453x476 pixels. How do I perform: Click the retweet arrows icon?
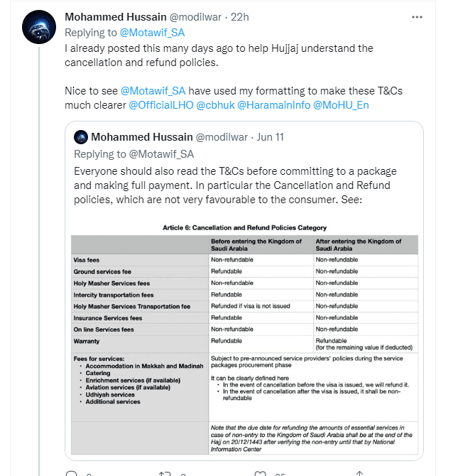tap(164, 473)
